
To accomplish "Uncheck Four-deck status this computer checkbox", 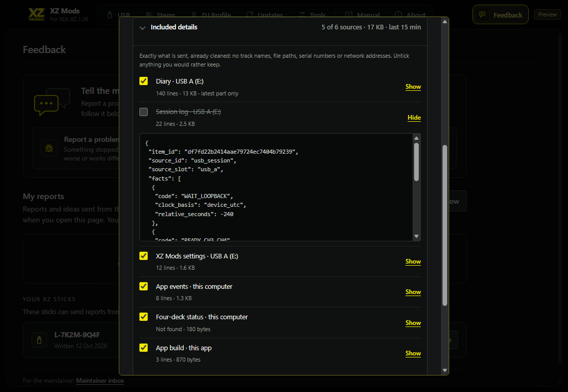I will point(144,317).
